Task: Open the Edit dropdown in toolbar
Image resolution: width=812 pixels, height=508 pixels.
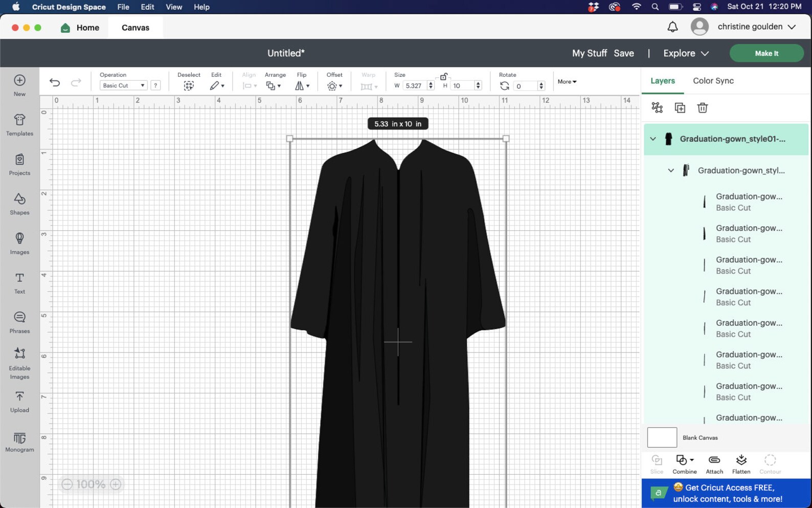Action: 217,85
